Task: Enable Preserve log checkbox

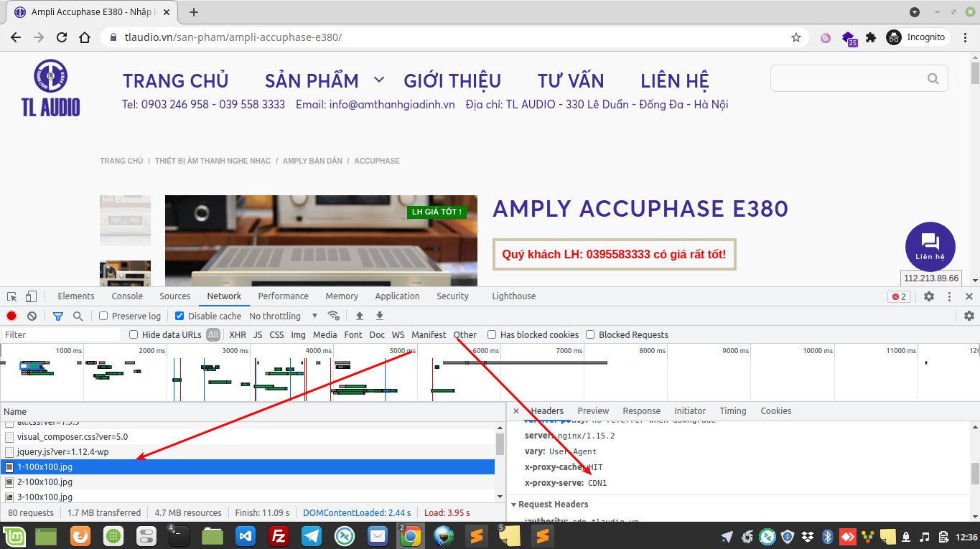Action: pyautogui.click(x=103, y=316)
